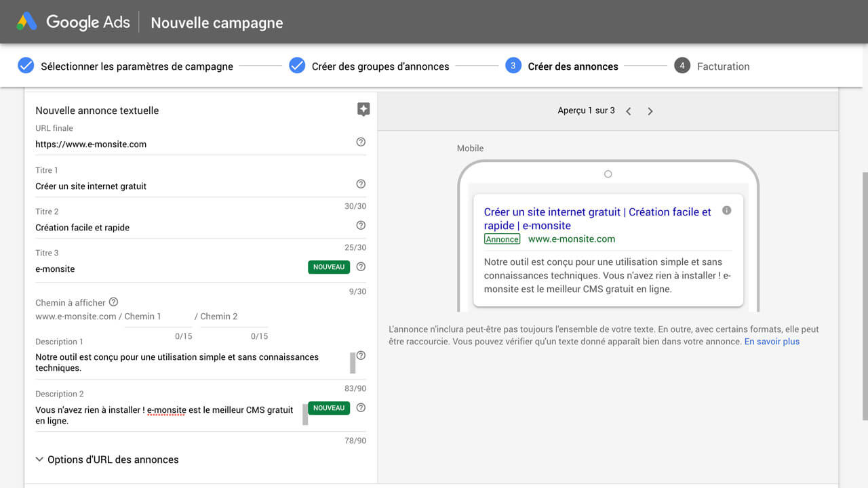Screen dimensions: 868x488
Task: Click the Annonce label in preview
Action: [502, 239]
